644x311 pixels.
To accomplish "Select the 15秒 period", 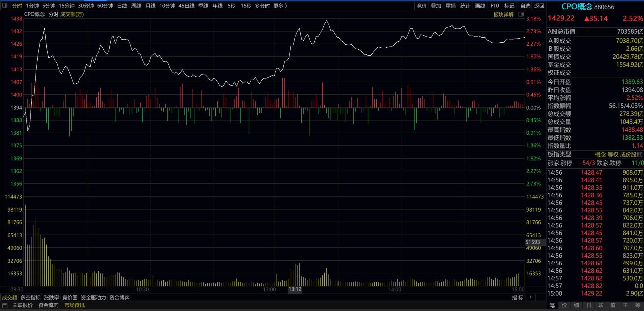I will [246, 6].
